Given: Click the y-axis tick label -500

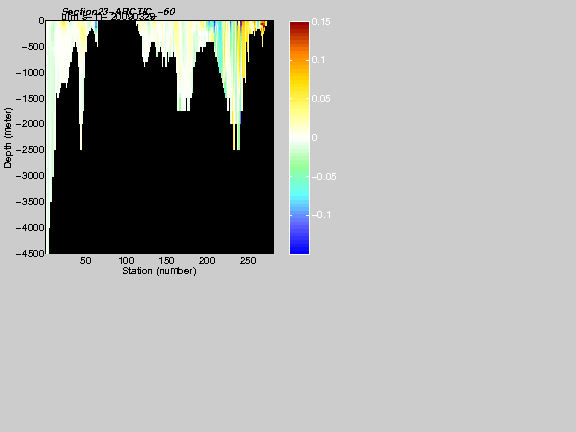Looking at the screenshot, I should coord(33,47).
